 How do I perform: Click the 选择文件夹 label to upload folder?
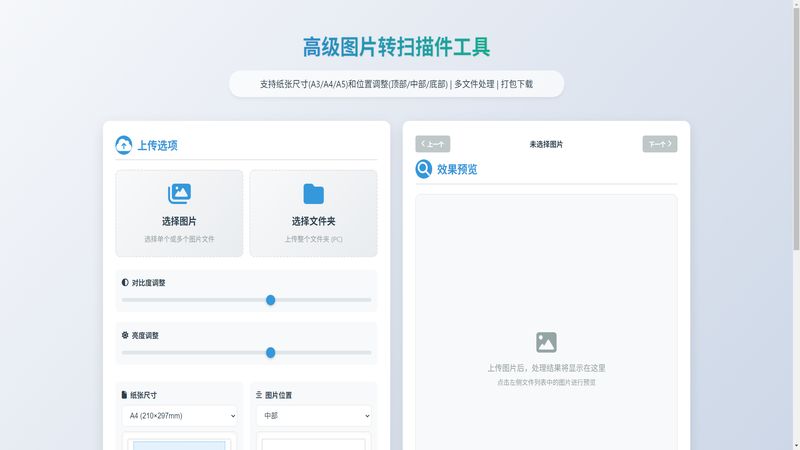click(313, 221)
